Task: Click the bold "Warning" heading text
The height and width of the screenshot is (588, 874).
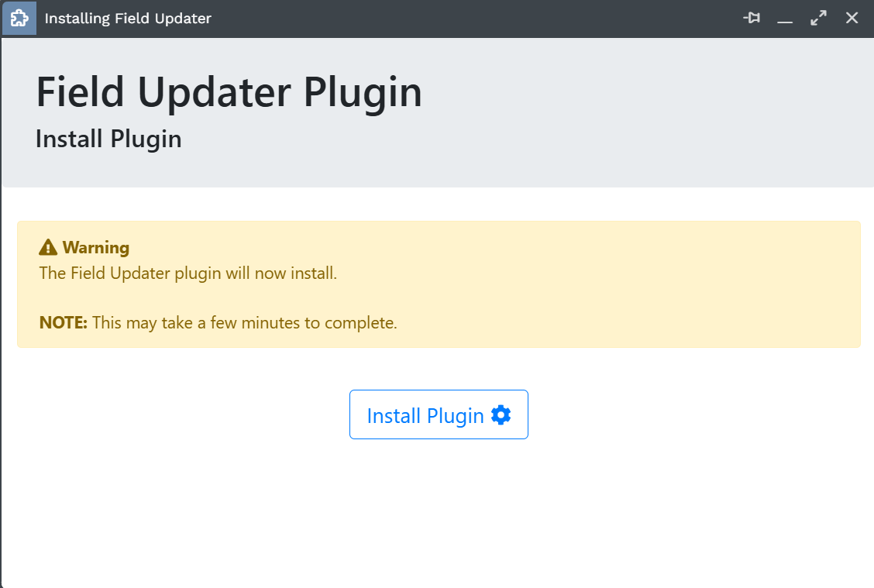Action: pyautogui.click(x=96, y=248)
